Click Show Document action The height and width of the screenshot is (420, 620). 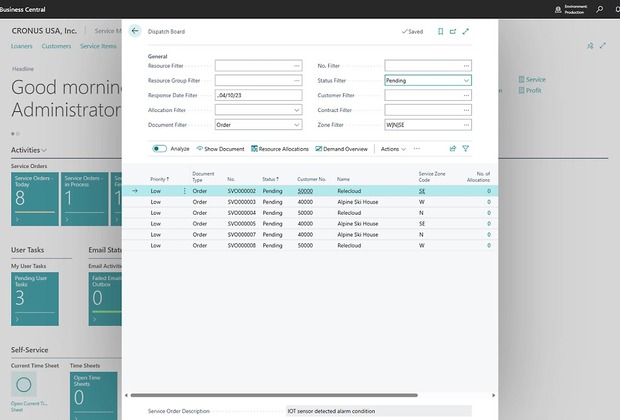point(220,149)
